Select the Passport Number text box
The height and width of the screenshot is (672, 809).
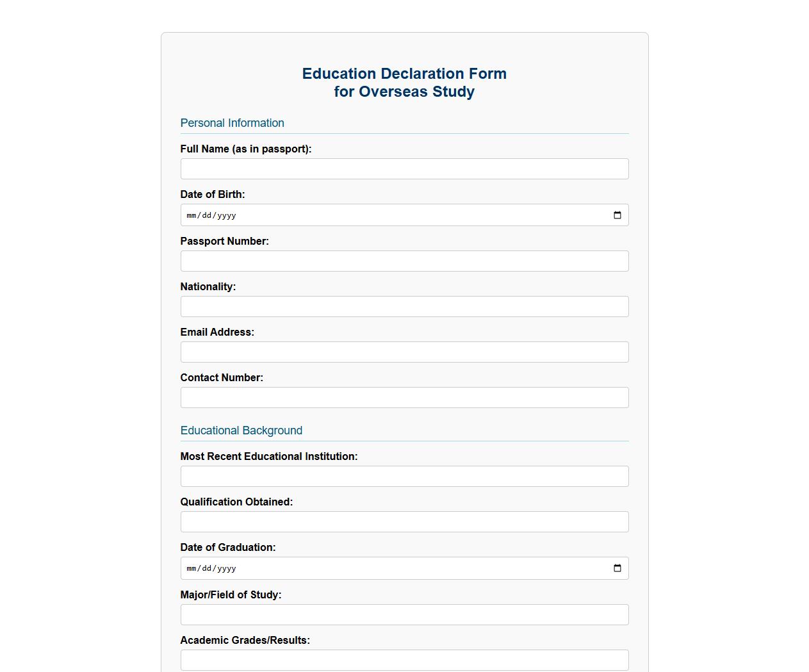point(404,261)
